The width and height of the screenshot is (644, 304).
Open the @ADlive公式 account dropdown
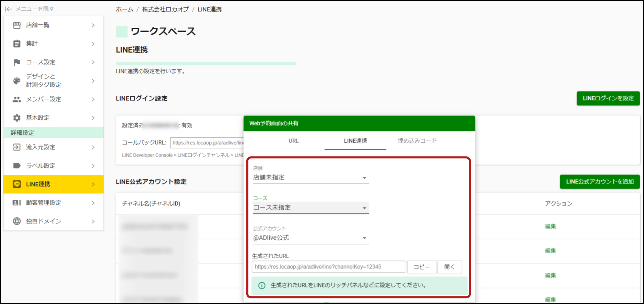tap(311, 238)
